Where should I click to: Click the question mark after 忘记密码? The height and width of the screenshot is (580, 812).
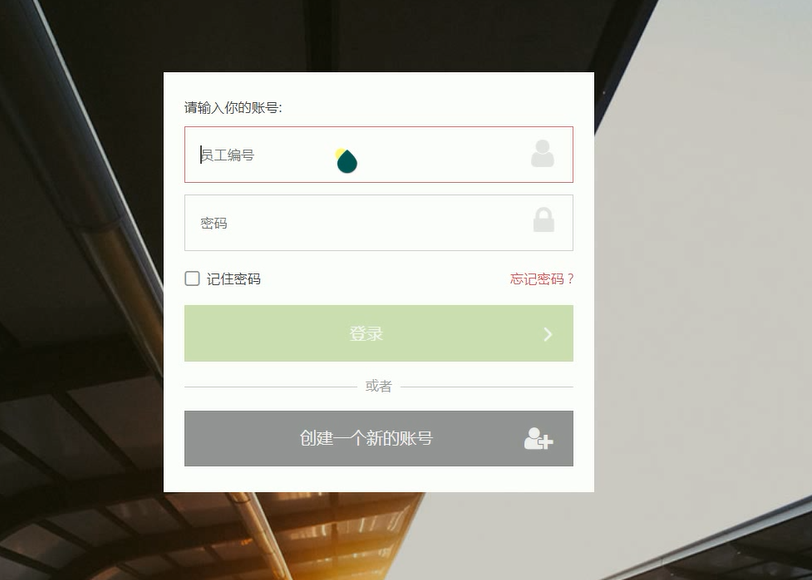tap(570, 279)
